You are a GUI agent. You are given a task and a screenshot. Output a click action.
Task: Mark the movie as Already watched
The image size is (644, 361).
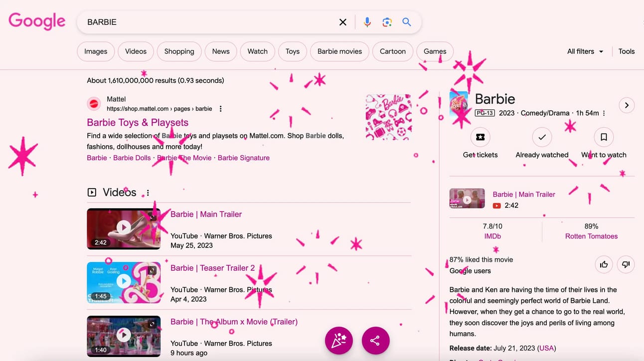542,137
